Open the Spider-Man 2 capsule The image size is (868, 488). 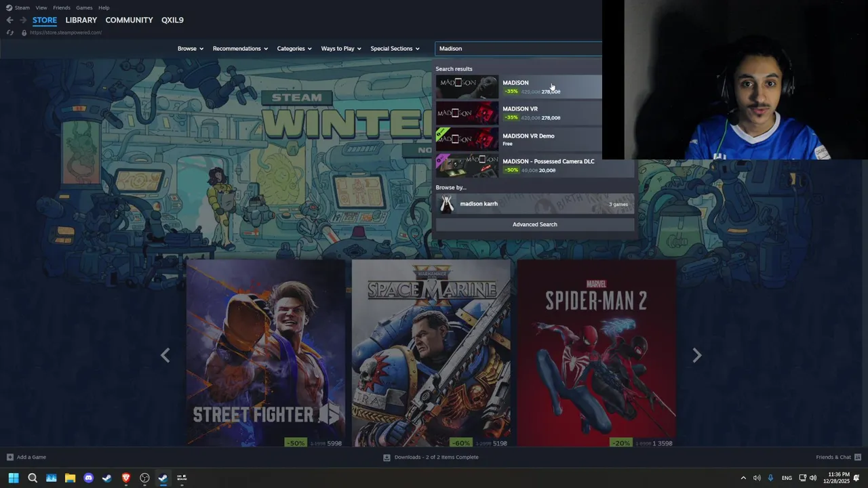(597, 353)
